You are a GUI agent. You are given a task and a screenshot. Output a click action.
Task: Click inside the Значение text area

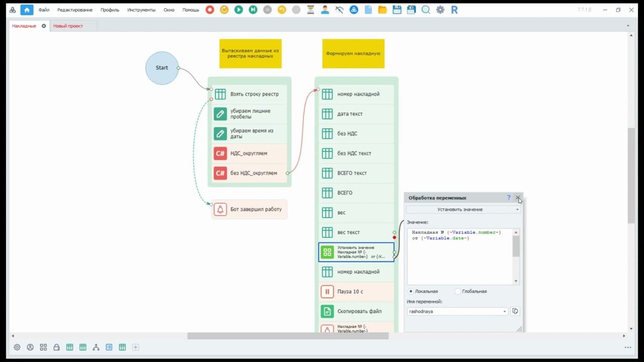tap(460, 256)
